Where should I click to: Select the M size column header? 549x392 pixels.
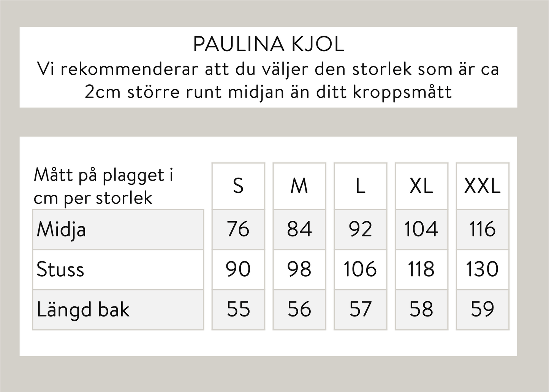click(x=299, y=186)
